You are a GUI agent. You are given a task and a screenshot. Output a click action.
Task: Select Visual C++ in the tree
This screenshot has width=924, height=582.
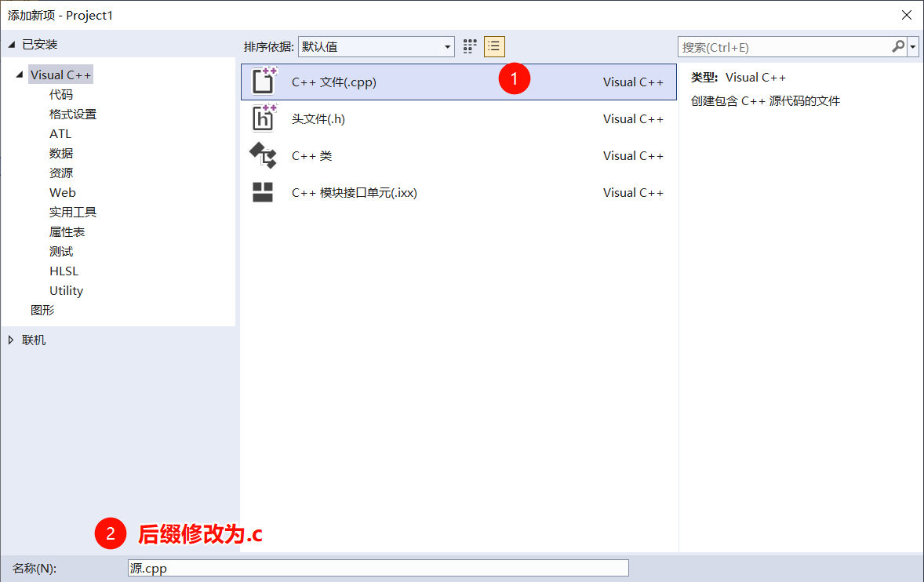60,75
